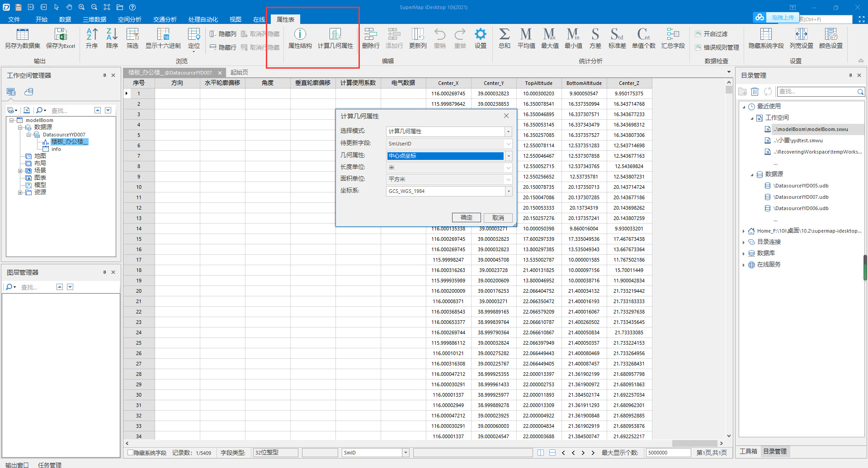
Task: Open the Filter (筛选) tool
Action: [x=132, y=34]
